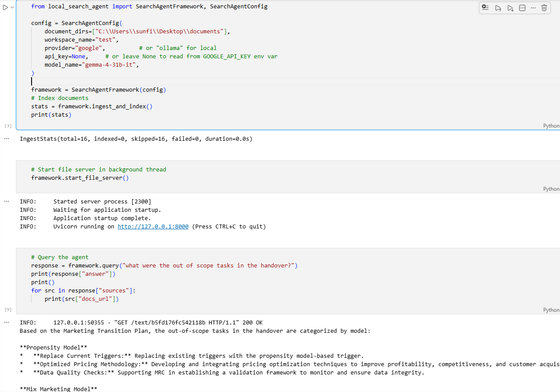The width and height of the screenshot is (560, 392).
Task: Execute cell and below in cell toolbar
Action: coord(510,7)
